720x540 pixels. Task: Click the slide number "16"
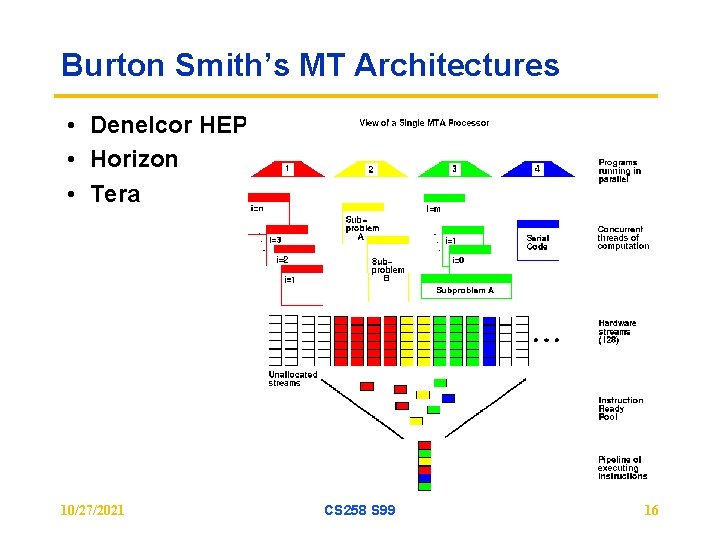click(651, 510)
